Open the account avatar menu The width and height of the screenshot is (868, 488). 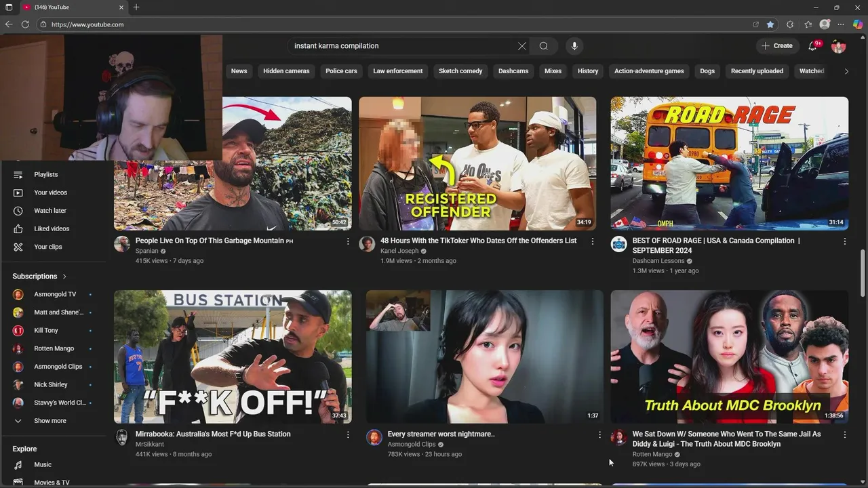click(x=839, y=46)
